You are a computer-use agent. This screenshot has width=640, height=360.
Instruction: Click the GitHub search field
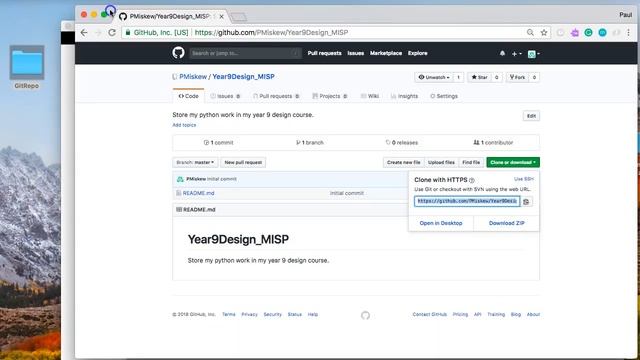click(245, 53)
